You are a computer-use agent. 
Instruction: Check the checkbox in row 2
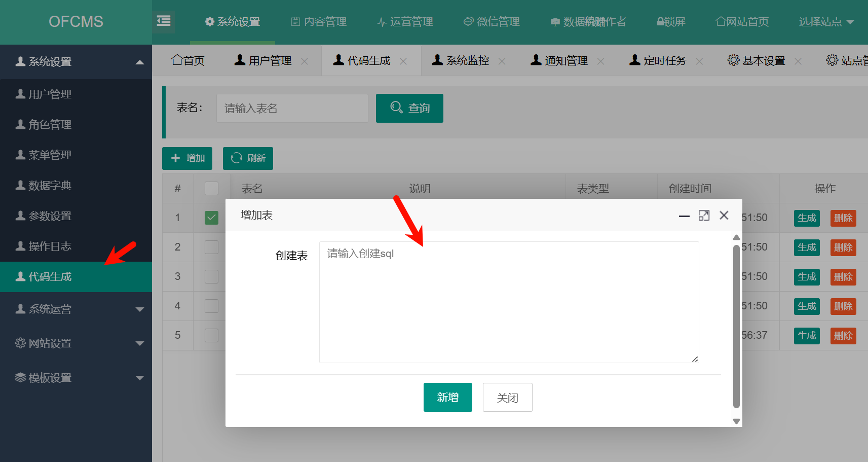pos(211,247)
